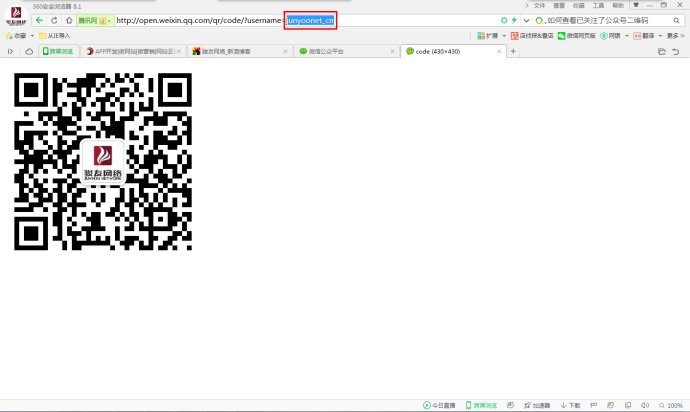Open the 工具 menu

598,6
